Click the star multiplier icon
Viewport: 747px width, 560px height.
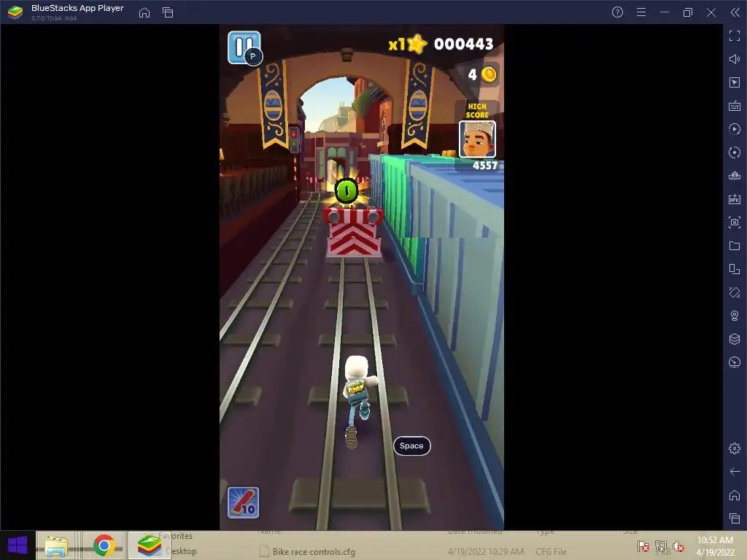click(417, 44)
